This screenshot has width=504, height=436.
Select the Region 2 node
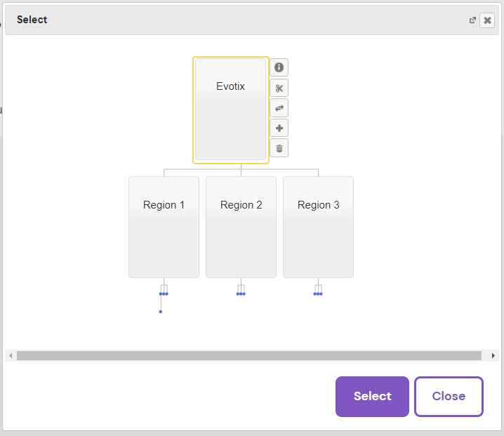(x=241, y=227)
